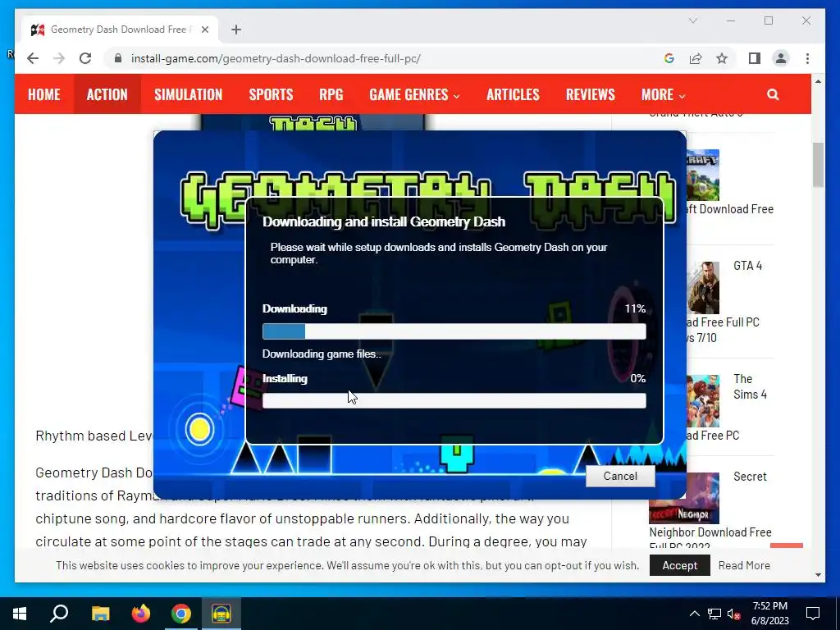The height and width of the screenshot is (630, 840).
Task: Click the site search magnifier icon
Action: click(773, 95)
